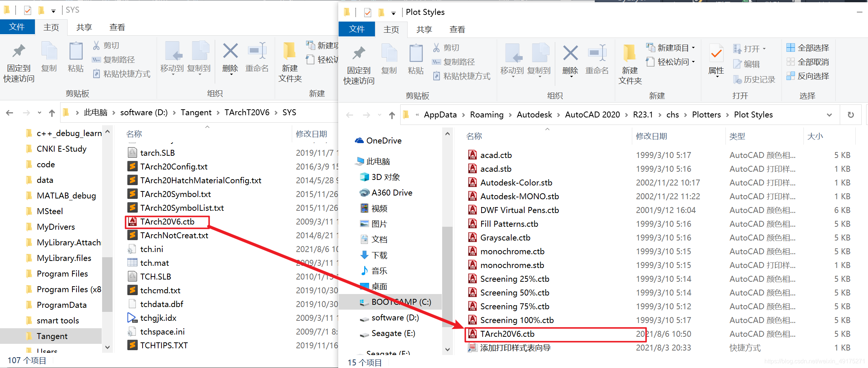Click the Up arrow in SYS window navigation
Image resolution: width=868 pixels, height=368 pixels.
click(x=52, y=113)
